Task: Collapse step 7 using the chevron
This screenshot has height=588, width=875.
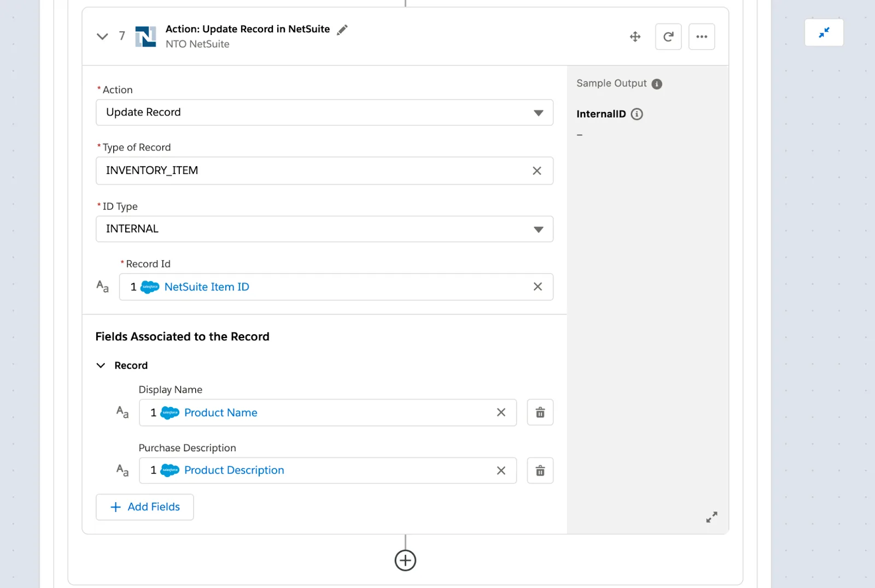Action: click(102, 37)
